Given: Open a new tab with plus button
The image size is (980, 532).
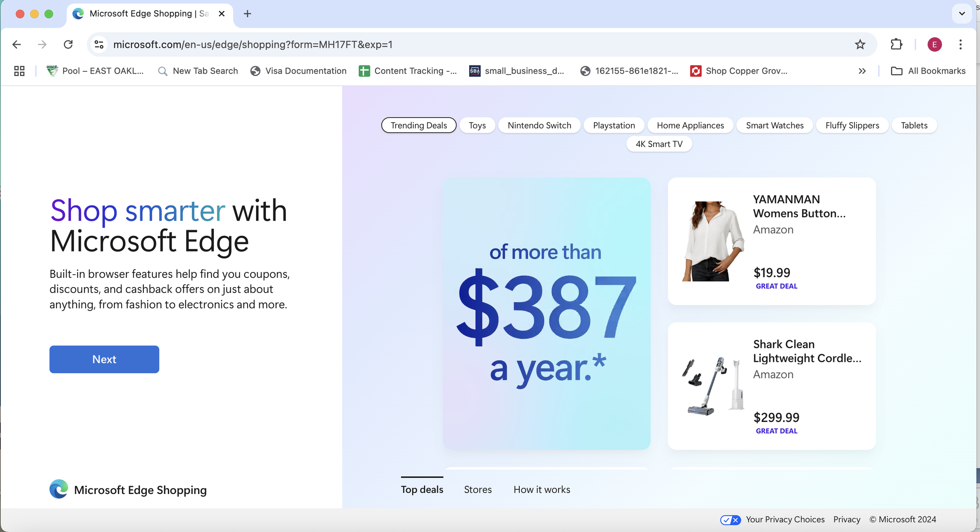Looking at the screenshot, I should pos(247,14).
